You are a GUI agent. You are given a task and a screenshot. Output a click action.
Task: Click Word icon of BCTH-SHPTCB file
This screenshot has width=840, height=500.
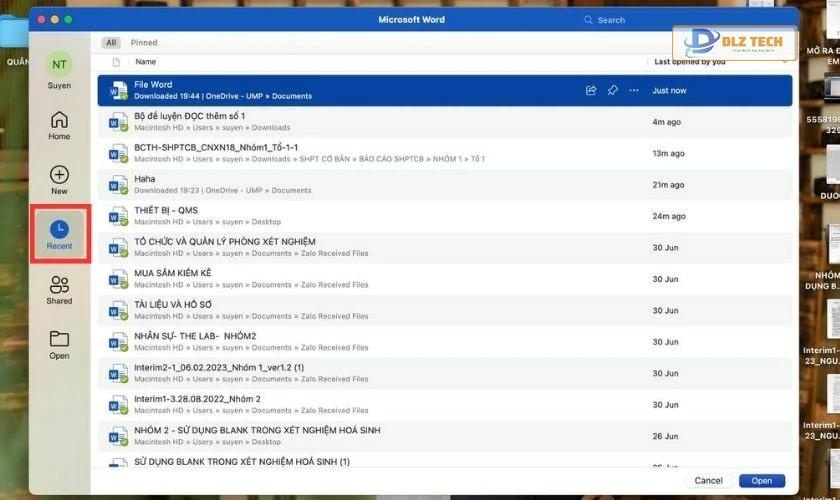[118, 154]
